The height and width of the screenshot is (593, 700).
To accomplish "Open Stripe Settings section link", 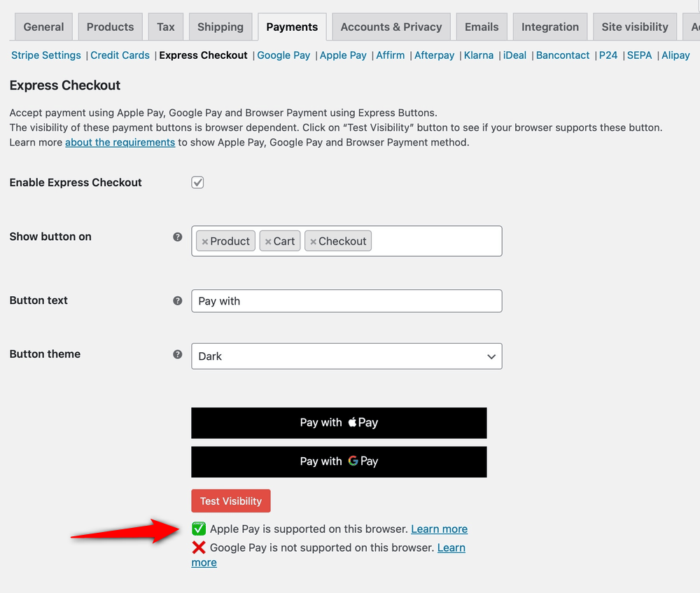I will (46, 55).
